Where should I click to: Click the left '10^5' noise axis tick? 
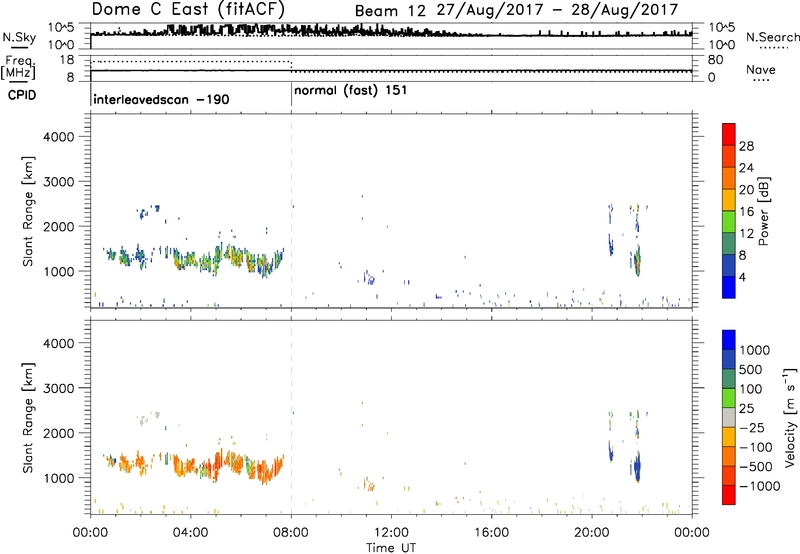(x=61, y=28)
